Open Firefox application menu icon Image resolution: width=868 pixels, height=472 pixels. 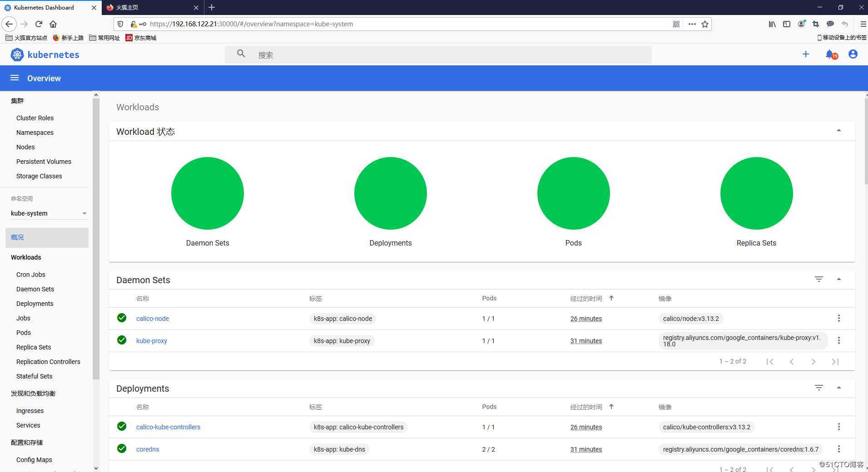863,24
